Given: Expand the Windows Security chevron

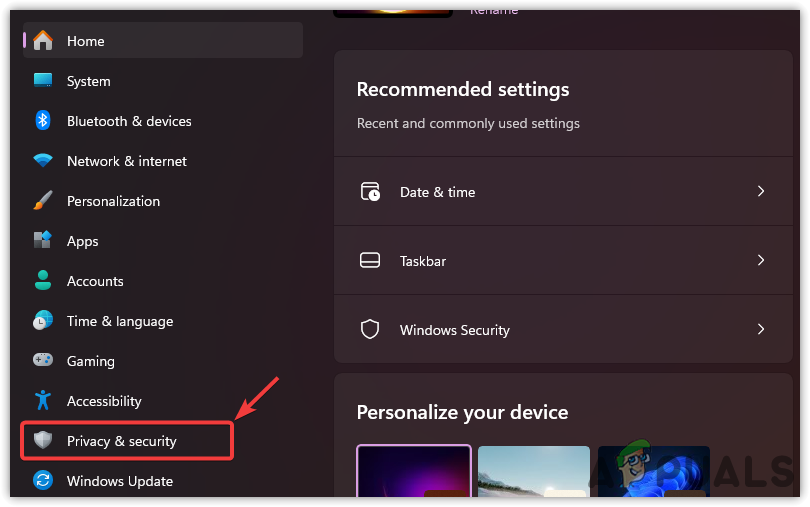Looking at the screenshot, I should tap(761, 329).
